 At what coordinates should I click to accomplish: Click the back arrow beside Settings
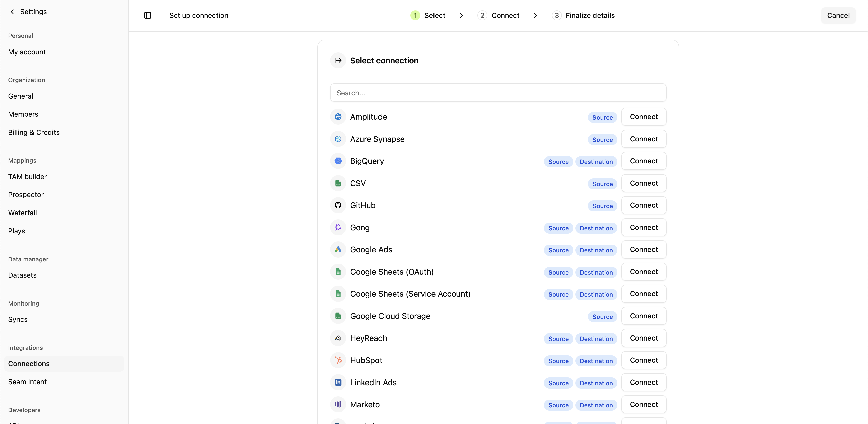pos(12,12)
